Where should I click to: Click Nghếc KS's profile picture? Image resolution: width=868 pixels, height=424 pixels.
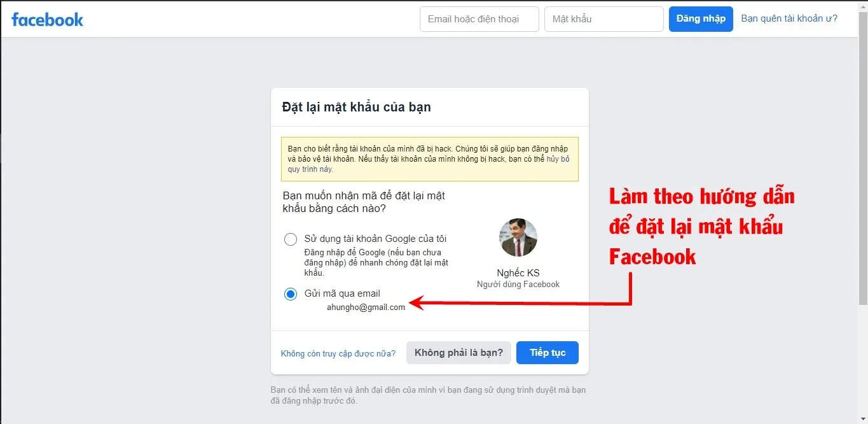pyautogui.click(x=518, y=237)
